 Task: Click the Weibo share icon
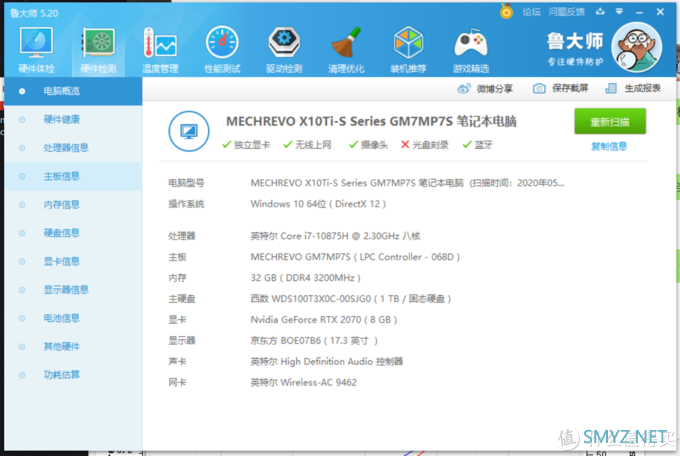[x=464, y=89]
